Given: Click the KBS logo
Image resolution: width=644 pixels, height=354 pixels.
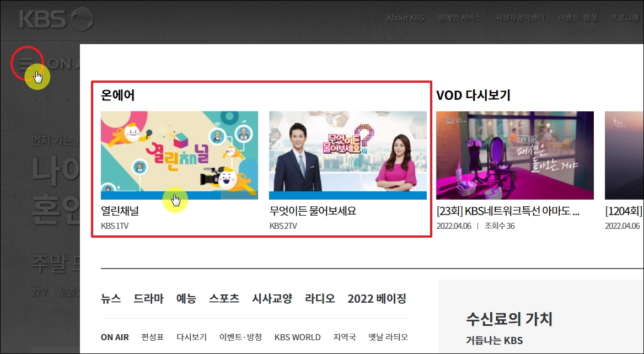Looking at the screenshot, I should coord(56,19).
